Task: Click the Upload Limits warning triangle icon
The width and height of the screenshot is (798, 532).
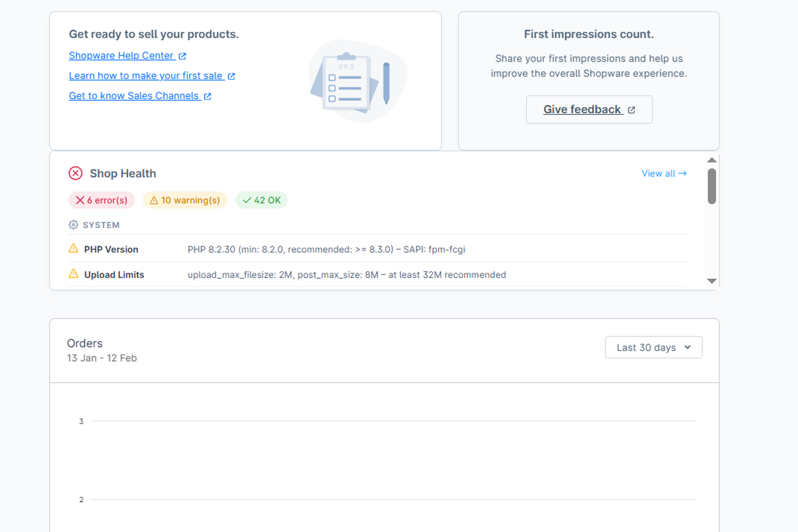Action: point(73,273)
